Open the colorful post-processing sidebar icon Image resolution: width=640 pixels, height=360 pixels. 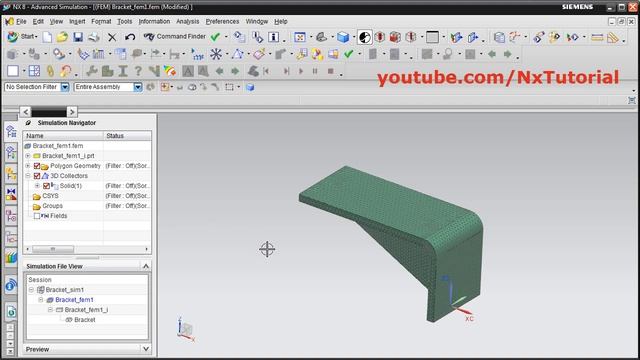coord(11,257)
